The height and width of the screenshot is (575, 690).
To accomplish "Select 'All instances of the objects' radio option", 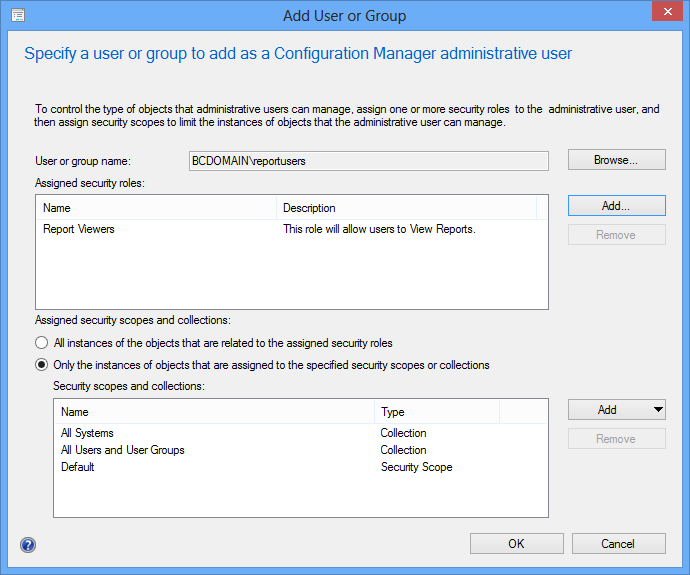I will click(42, 343).
